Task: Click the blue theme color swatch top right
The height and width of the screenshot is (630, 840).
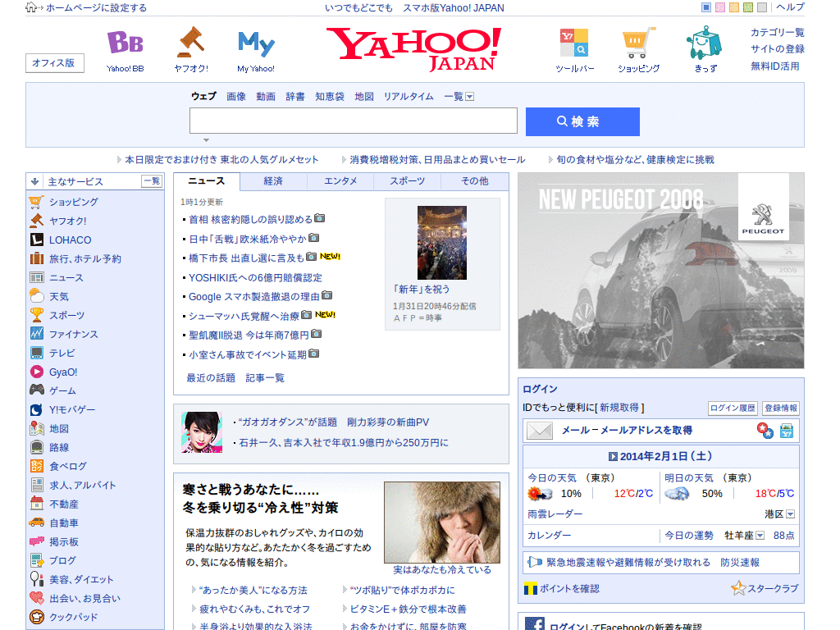Action: [706, 7]
